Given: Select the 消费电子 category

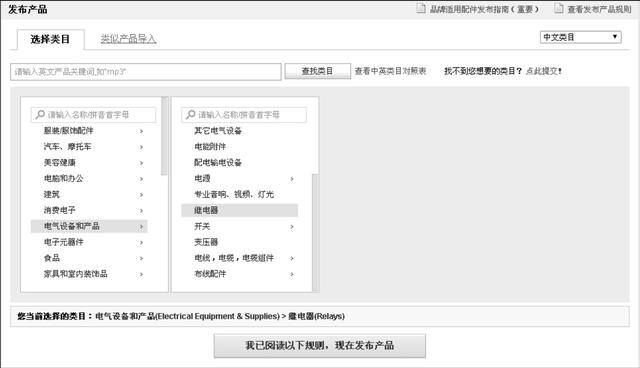Looking at the screenshot, I should 60,210.
